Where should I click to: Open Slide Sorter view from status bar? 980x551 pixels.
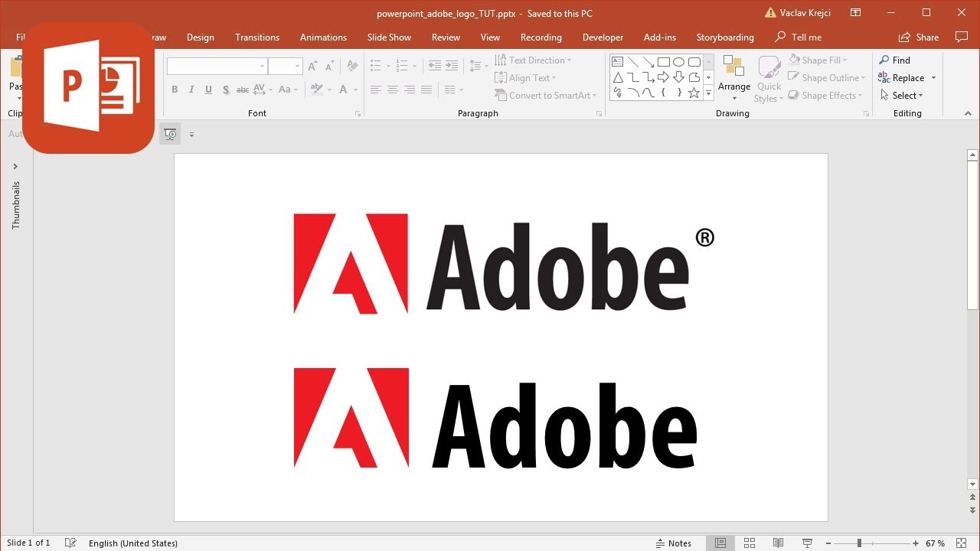[x=750, y=543]
